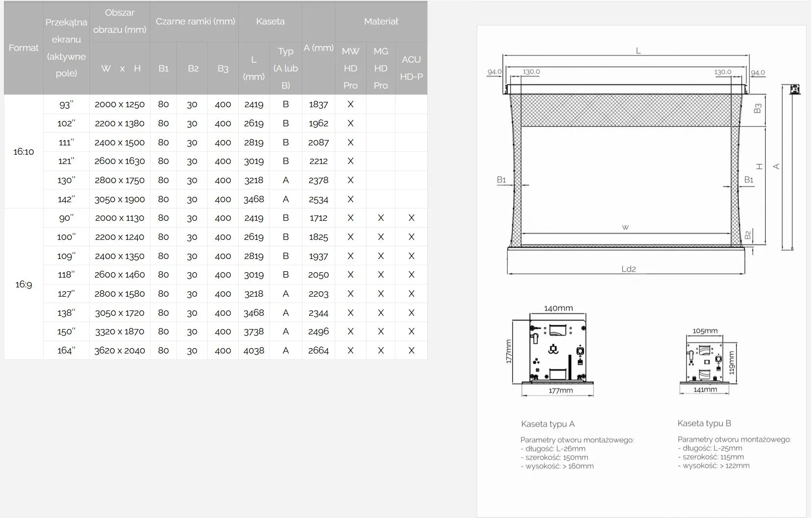Select the 121" diagonal cell
The image size is (812, 518).
(x=66, y=161)
